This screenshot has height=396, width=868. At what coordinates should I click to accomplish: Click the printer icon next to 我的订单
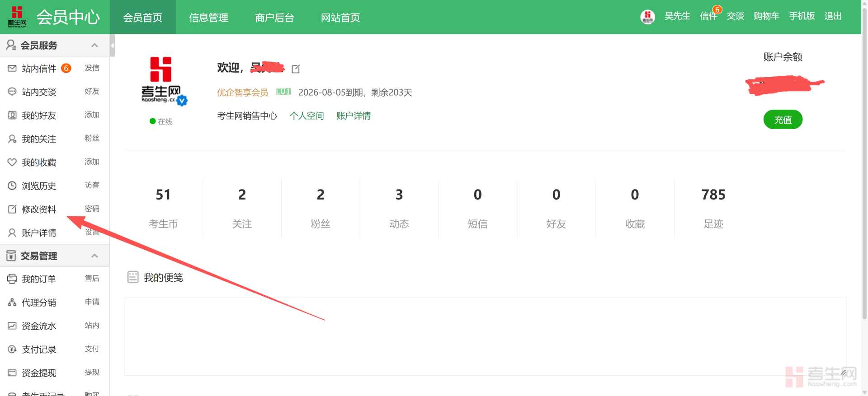click(x=12, y=279)
